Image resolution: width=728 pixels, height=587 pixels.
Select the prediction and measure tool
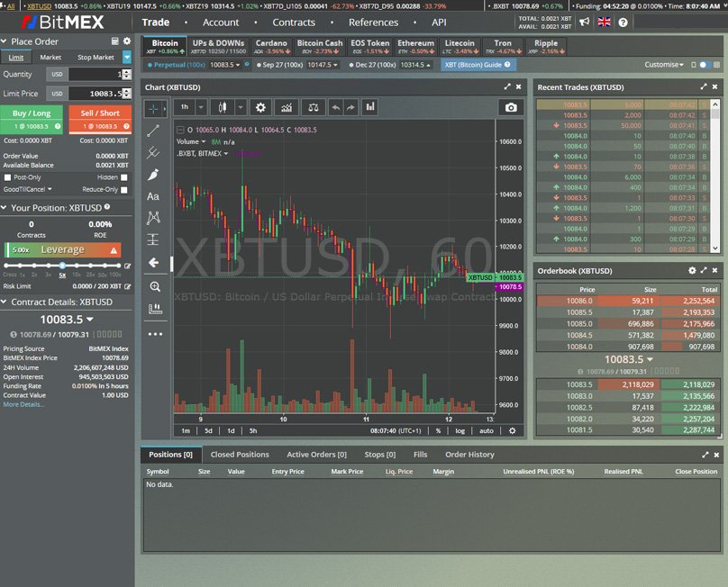click(x=153, y=239)
